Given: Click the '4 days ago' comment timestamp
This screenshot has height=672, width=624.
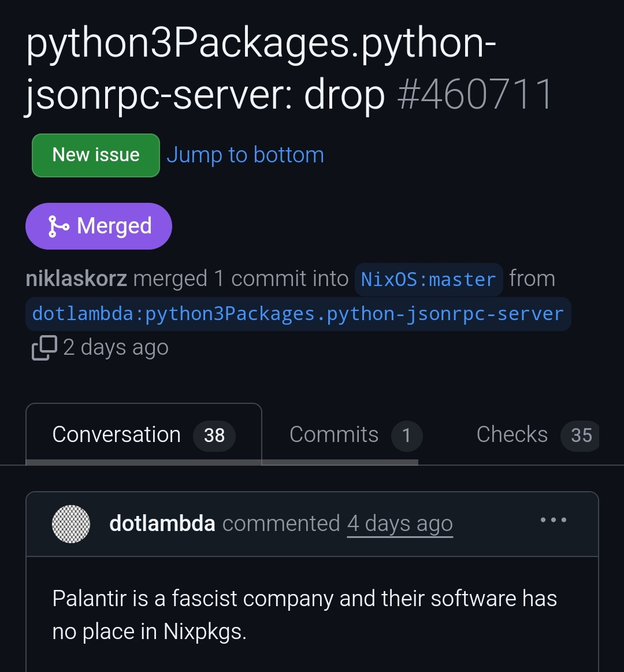Looking at the screenshot, I should click(x=400, y=524).
